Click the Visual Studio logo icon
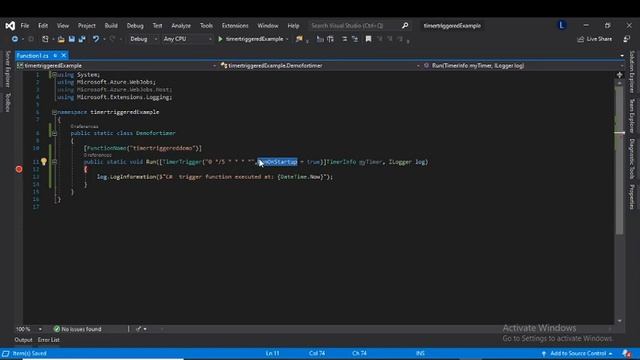The height and width of the screenshot is (360, 640). 10,26
